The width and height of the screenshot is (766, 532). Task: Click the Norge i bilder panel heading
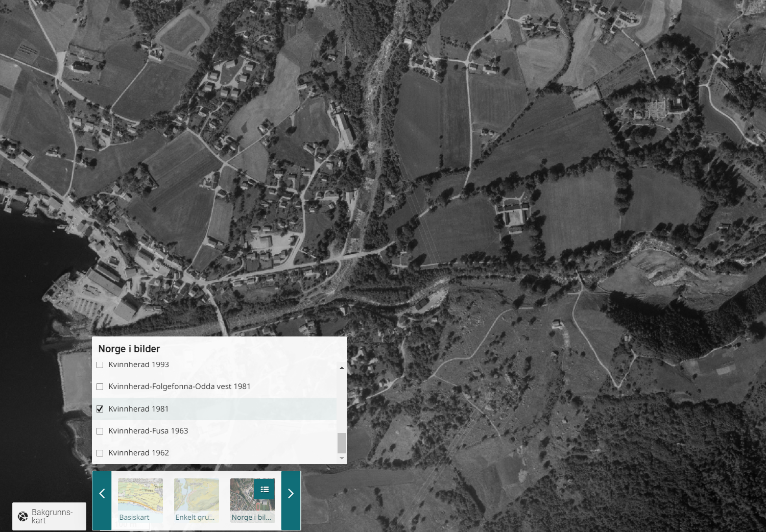(x=129, y=349)
